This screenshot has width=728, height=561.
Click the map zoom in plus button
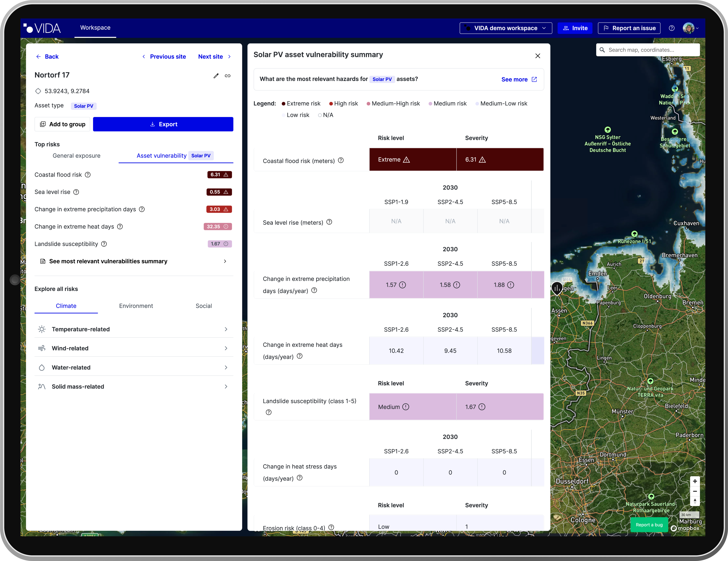click(695, 481)
